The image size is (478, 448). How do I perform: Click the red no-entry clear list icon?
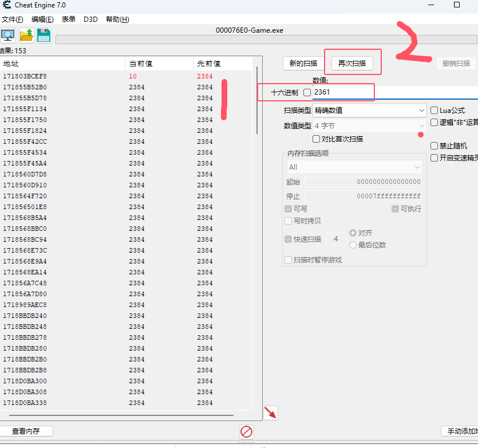point(246,432)
